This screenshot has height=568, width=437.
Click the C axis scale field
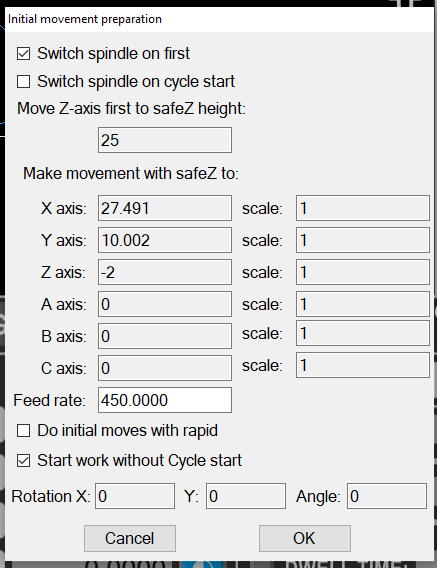[x=363, y=365]
